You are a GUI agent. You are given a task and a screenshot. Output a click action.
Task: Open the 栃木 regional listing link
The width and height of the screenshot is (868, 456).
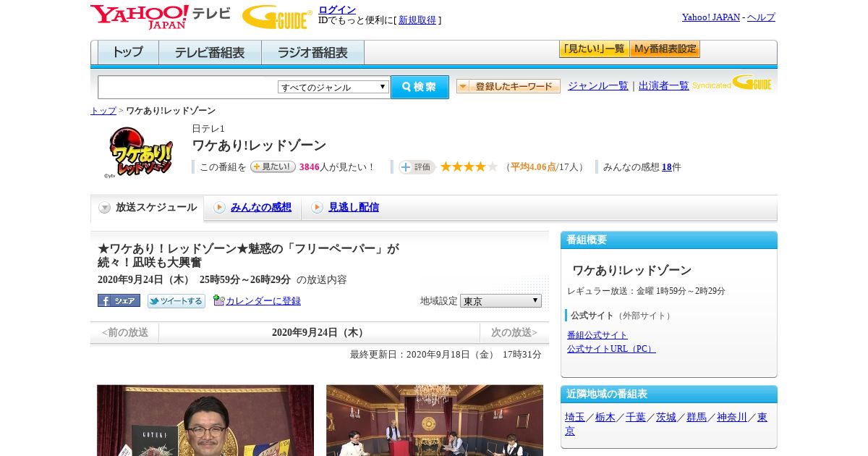605,417
